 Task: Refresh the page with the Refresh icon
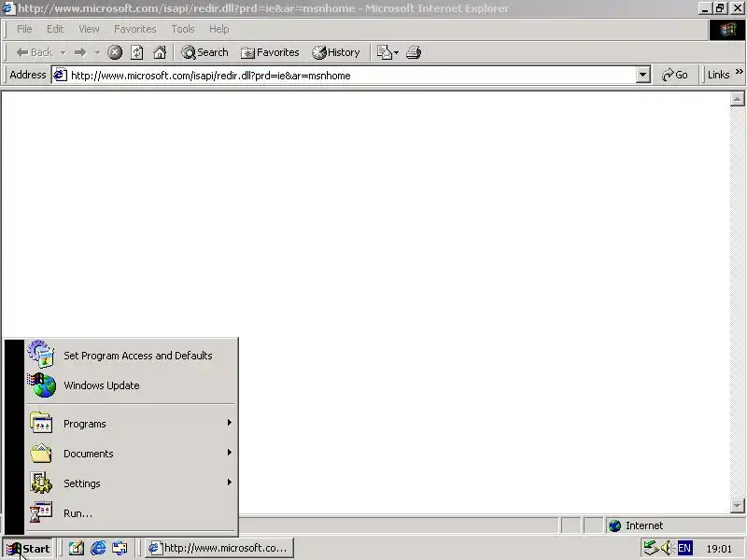tap(136, 52)
